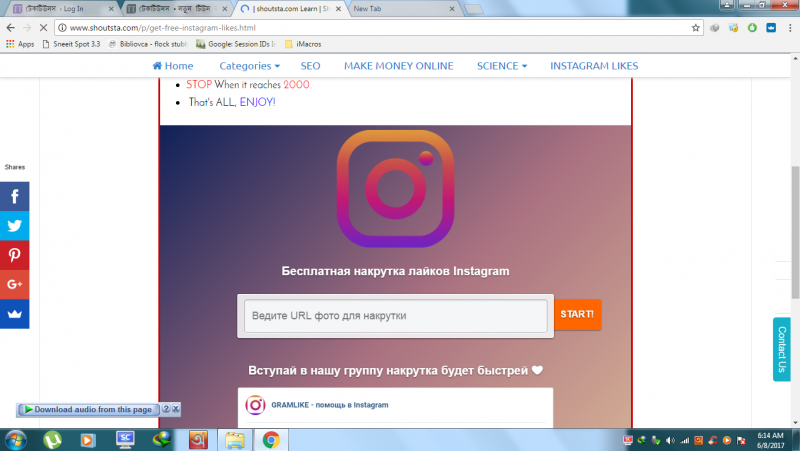Click the browser forward arrow

click(27, 28)
